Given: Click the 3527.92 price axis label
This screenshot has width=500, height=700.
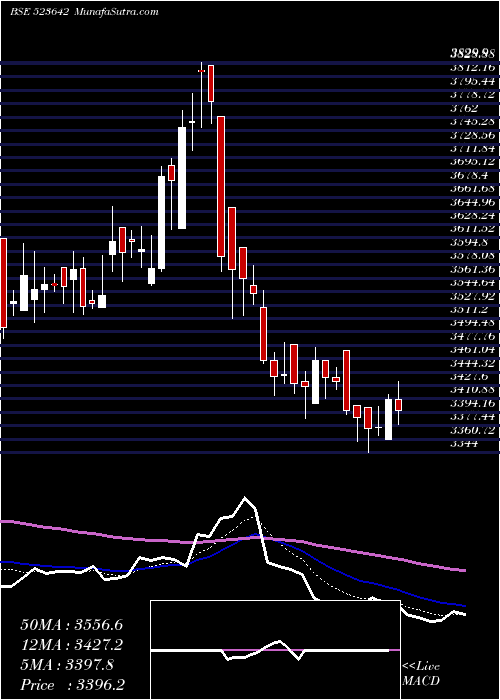Looking at the screenshot, I should tap(472, 296).
